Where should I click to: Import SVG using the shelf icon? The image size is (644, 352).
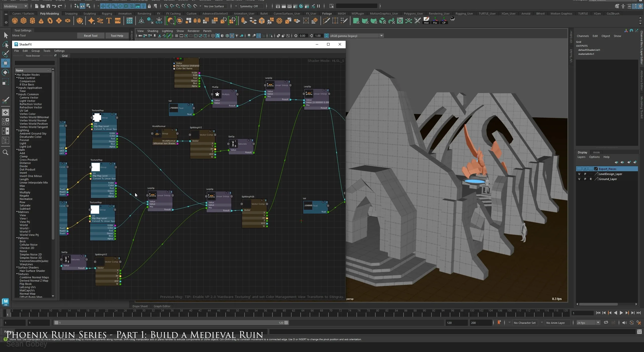pos(118,21)
